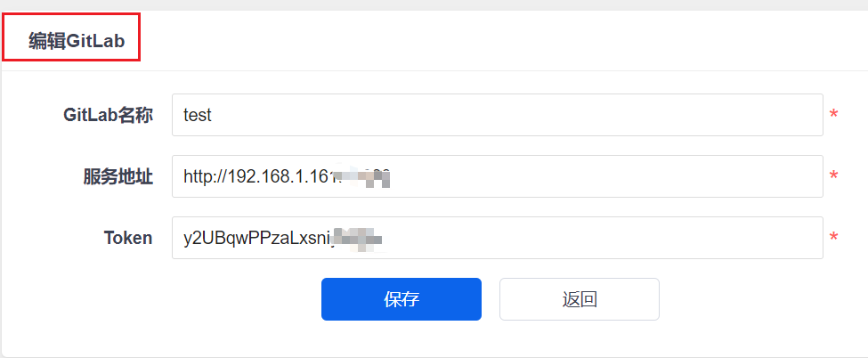Focus the 服务地址 input field

tap(497, 176)
